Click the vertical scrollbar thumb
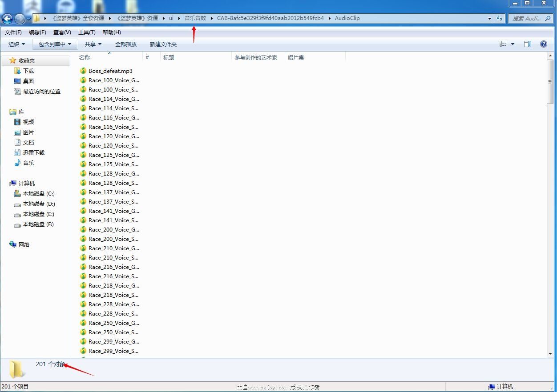This screenshot has width=557, height=392. click(x=550, y=81)
